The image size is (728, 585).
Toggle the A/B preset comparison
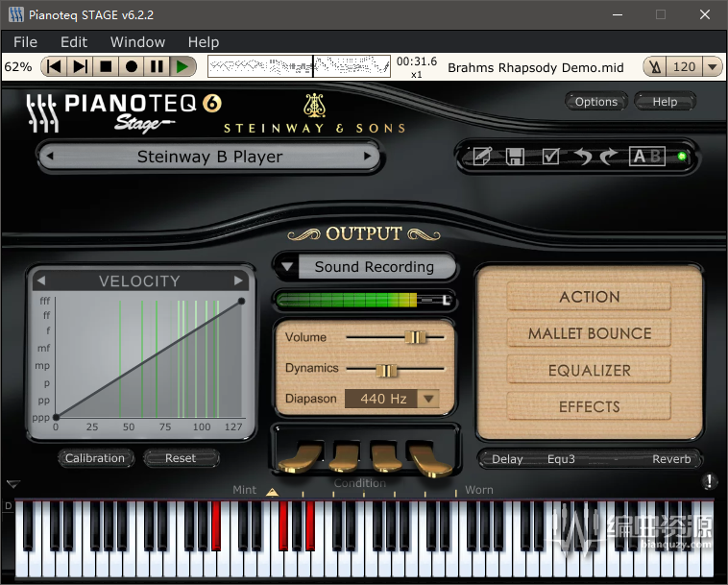click(646, 157)
